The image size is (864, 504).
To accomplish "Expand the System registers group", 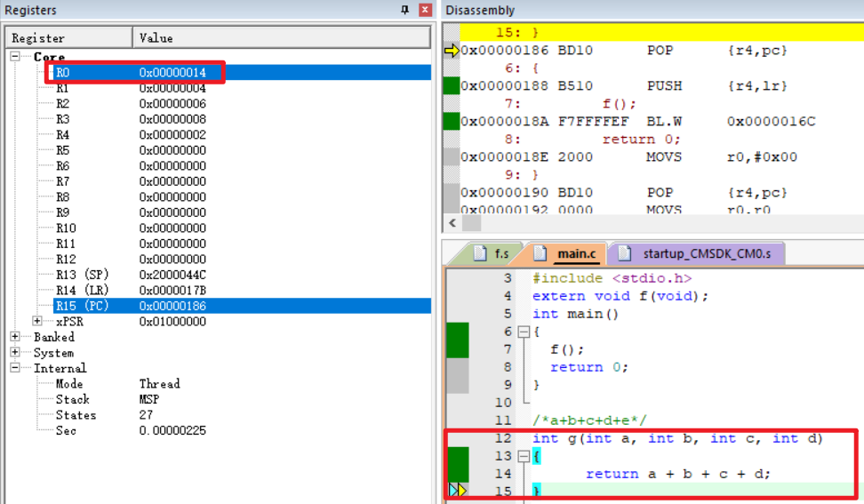I will pyautogui.click(x=15, y=353).
